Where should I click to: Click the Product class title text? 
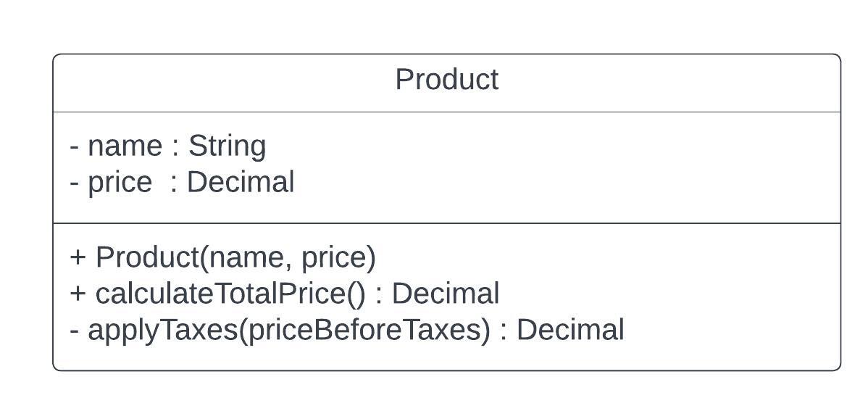tap(447, 79)
